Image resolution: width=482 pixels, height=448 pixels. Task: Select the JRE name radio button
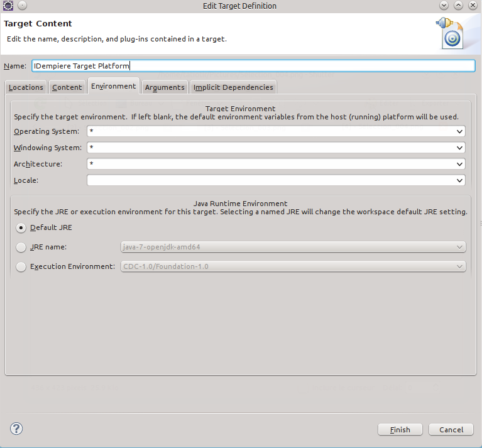pyautogui.click(x=21, y=248)
